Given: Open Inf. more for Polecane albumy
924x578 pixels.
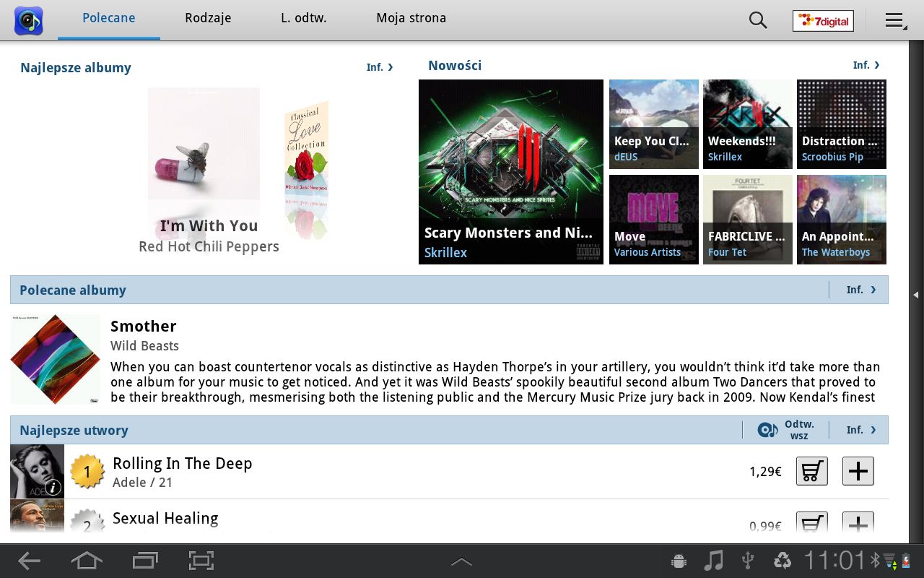Looking at the screenshot, I should 861,290.
